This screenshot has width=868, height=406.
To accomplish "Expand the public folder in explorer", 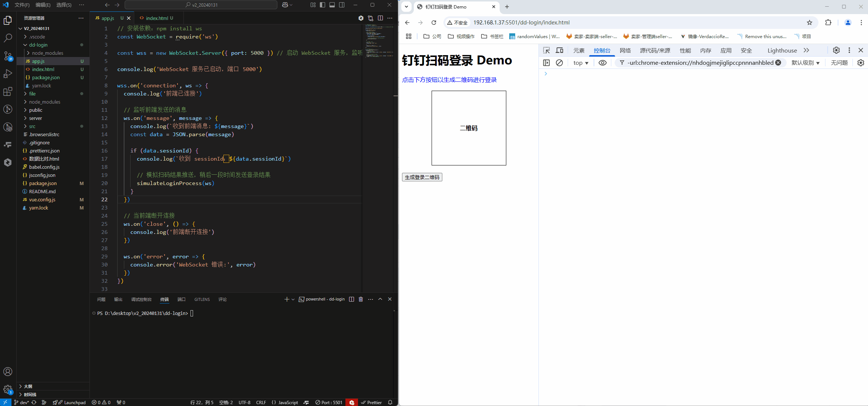I will [x=36, y=110].
